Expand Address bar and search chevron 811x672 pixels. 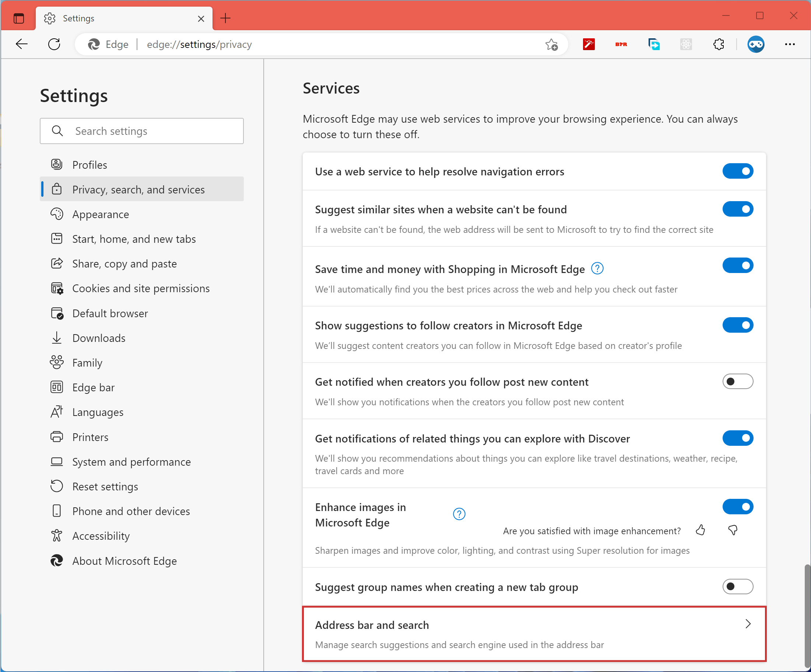(x=748, y=624)
